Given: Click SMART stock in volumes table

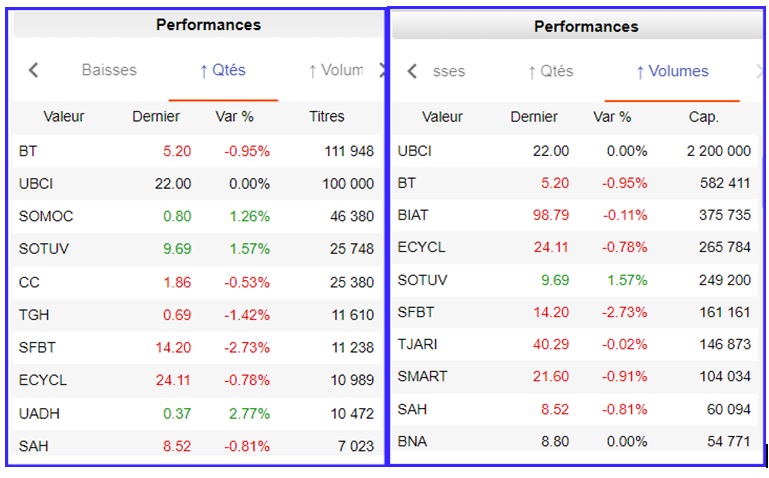Looking at the screenshot, I should point(422,376).
